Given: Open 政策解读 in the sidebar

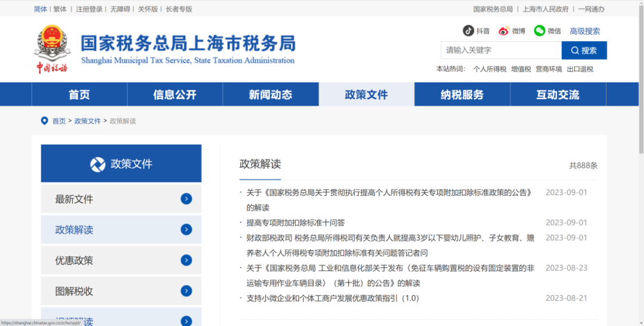Looking at the screenshot, I should (121, 229).
